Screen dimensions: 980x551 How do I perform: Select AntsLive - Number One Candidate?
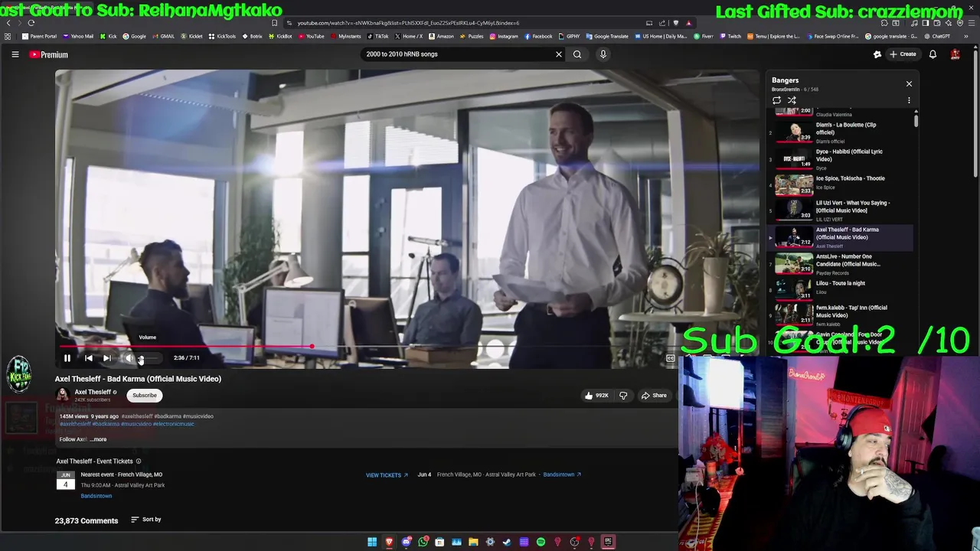click(840, 263)
